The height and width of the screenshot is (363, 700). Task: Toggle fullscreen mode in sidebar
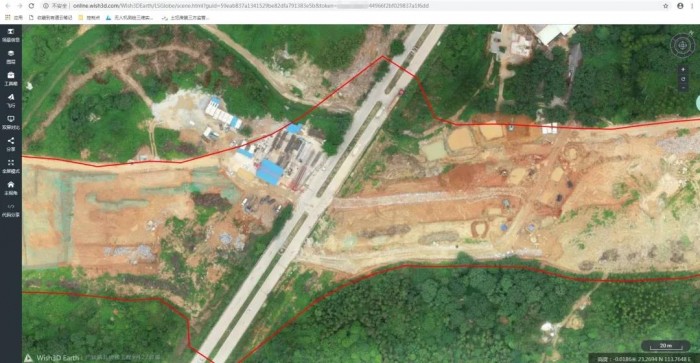pyautogui.click(x=11, y=166)
